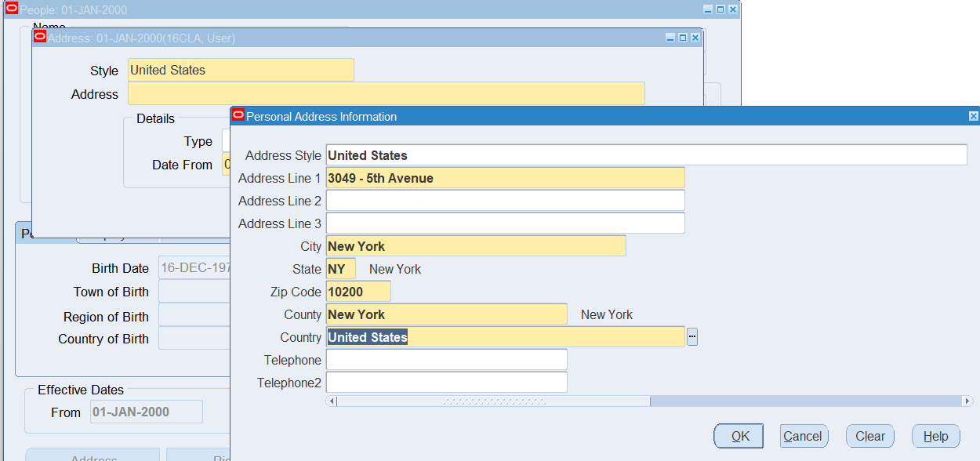The height and width of the screenshot is (461, 980).
Task: Open Help for the address dialog
Action: tap(936, 437)
